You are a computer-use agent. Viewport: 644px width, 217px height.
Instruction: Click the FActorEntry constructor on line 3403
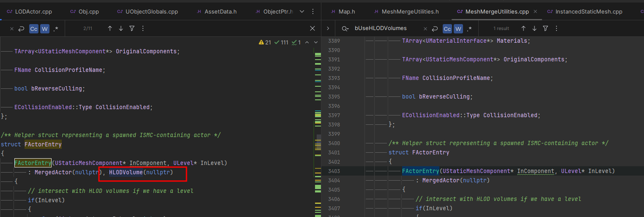point(421,171)
